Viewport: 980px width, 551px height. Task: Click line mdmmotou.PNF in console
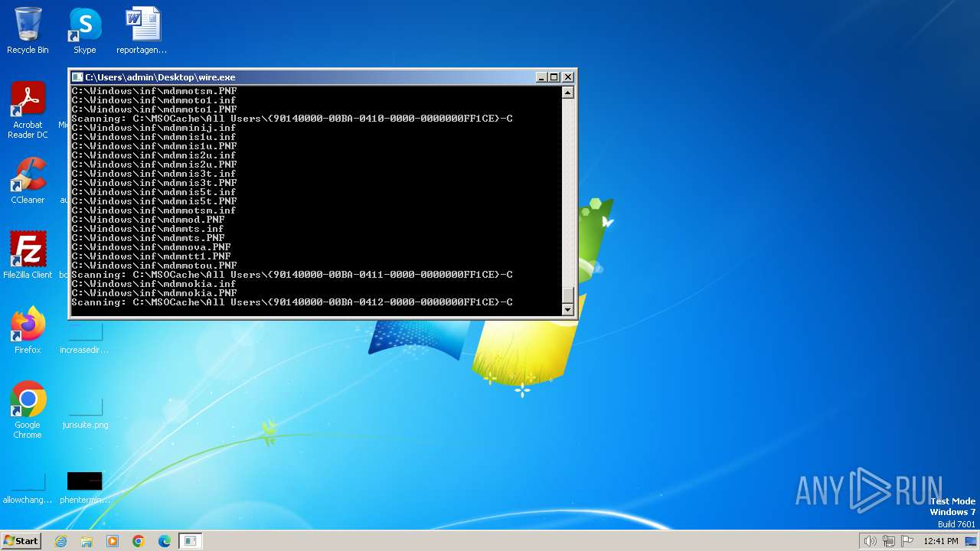(154, 266)
